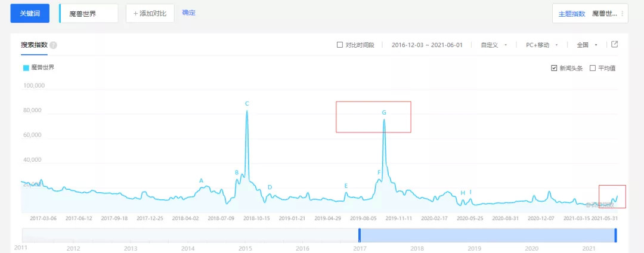Click news marker A on the chart

[x=202, y=181]
